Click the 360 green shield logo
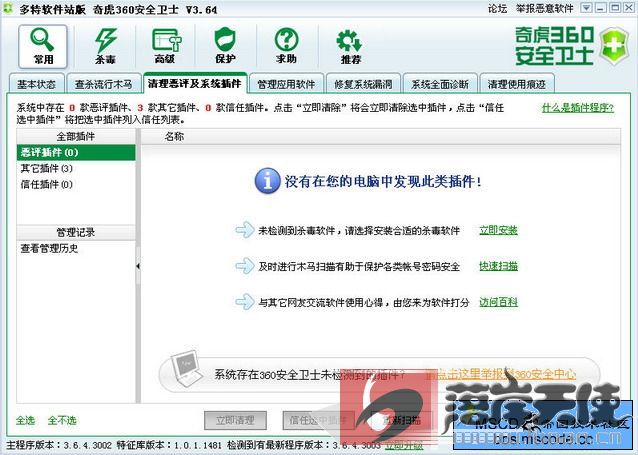The width and height of the screenshot is (638, 455). tap(614, 46)
